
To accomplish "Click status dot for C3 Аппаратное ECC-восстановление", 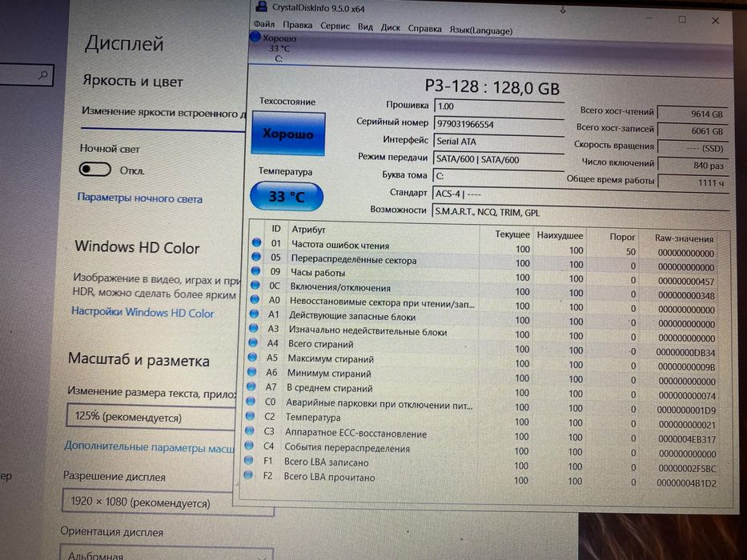I will 250,430.
